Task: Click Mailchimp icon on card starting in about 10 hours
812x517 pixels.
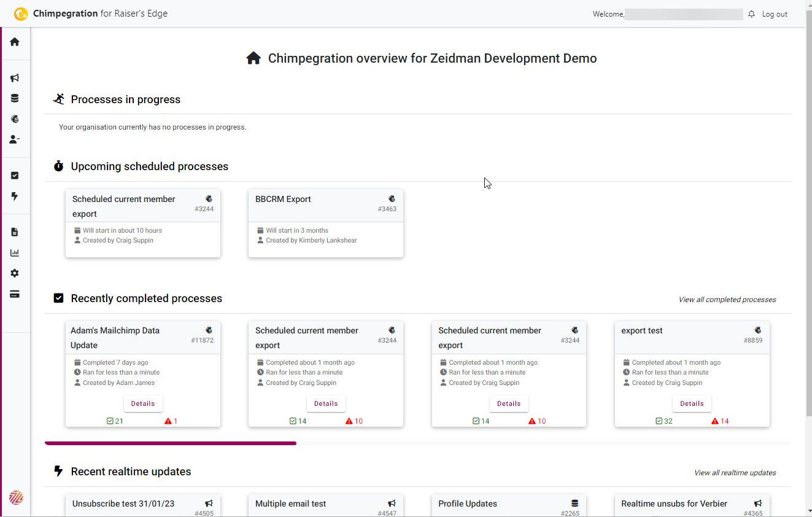Action: [209, 199]
